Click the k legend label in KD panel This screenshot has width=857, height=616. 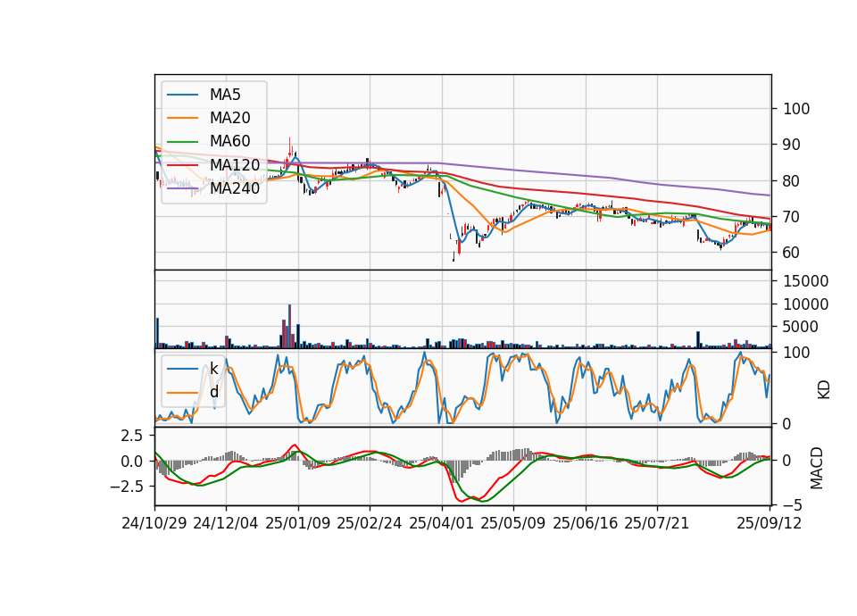tap(213, 369)
